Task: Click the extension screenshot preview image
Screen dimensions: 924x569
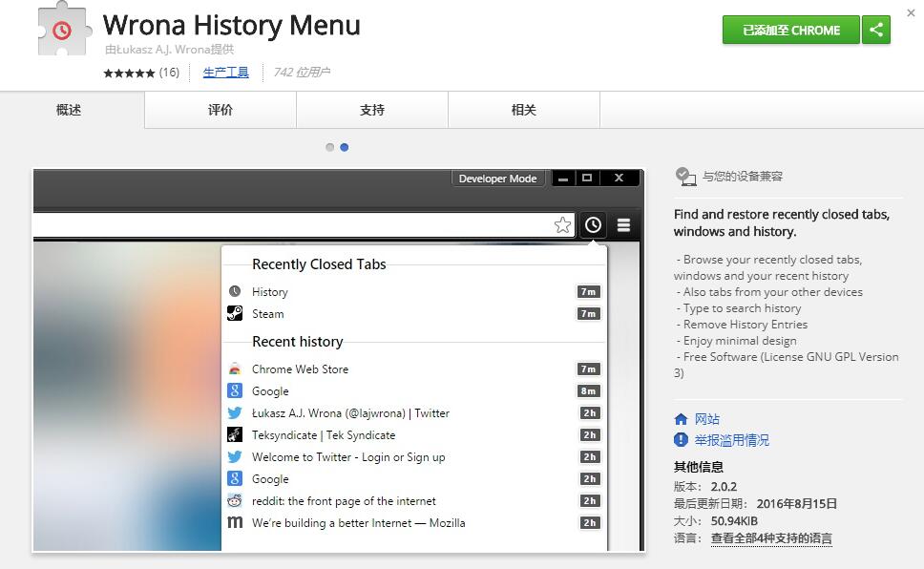Action: (x=338, y=360)
